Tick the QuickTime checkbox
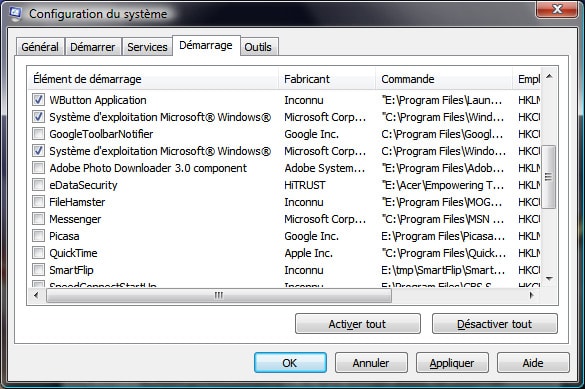 click(x=38, y=253)
